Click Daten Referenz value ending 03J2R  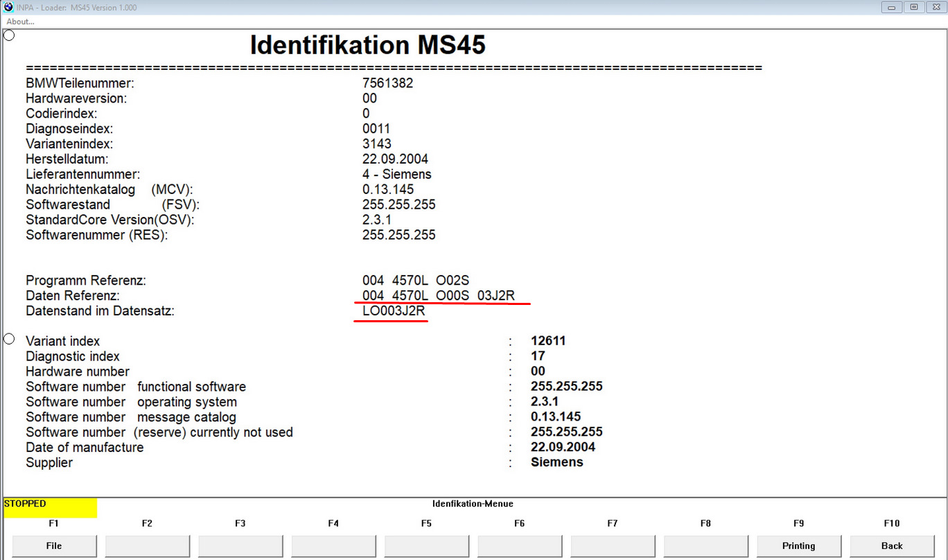[x=439, y=296]
